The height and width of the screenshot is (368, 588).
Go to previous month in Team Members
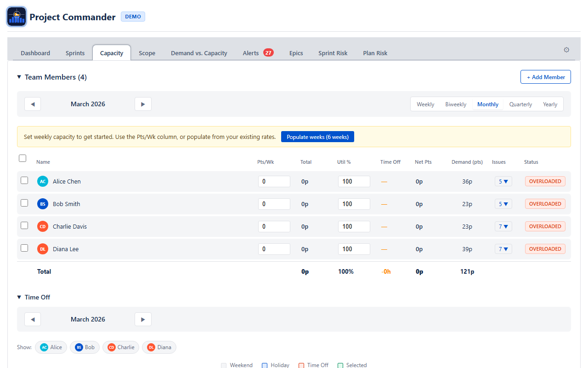tap(33, 104)
